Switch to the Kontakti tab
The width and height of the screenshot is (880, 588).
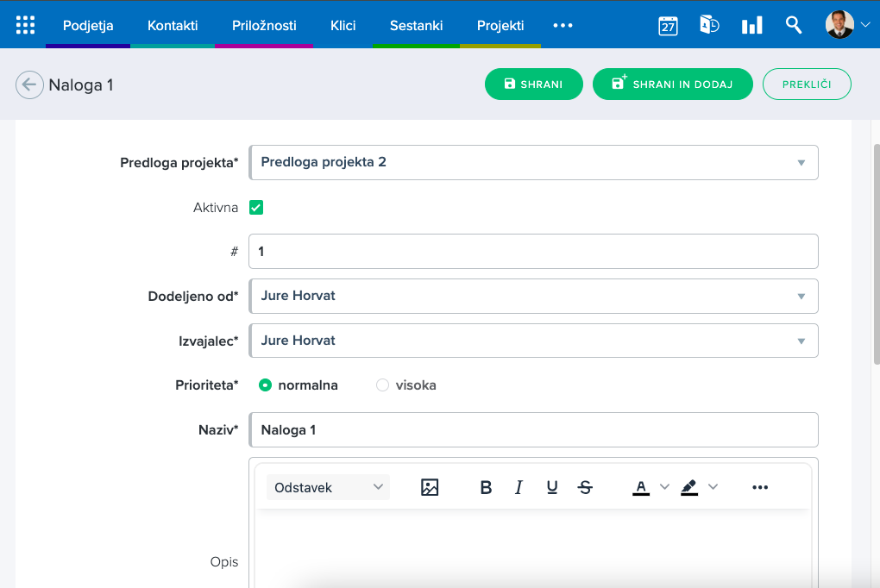click(173, 25)
